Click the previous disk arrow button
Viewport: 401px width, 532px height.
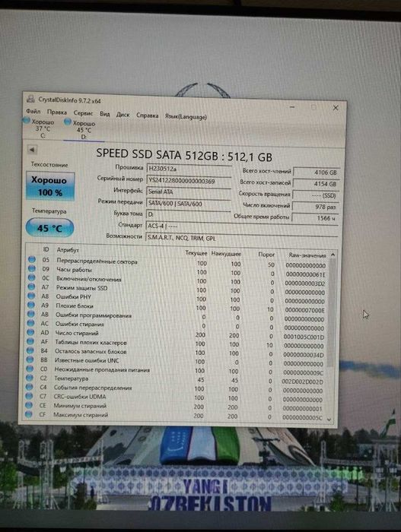coord(32,150)
